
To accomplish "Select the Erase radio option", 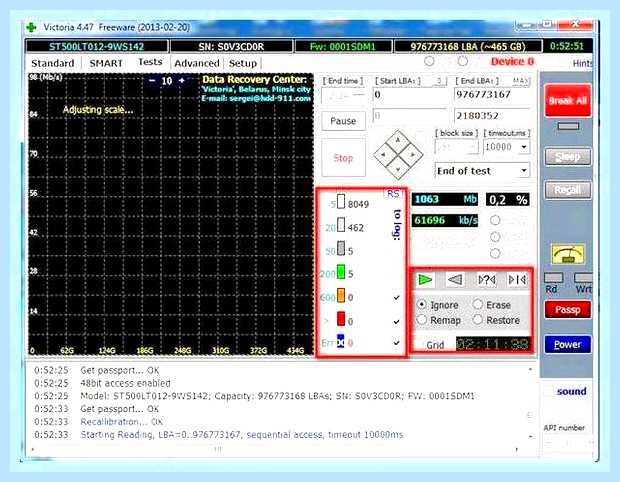I will click(478, 304).
